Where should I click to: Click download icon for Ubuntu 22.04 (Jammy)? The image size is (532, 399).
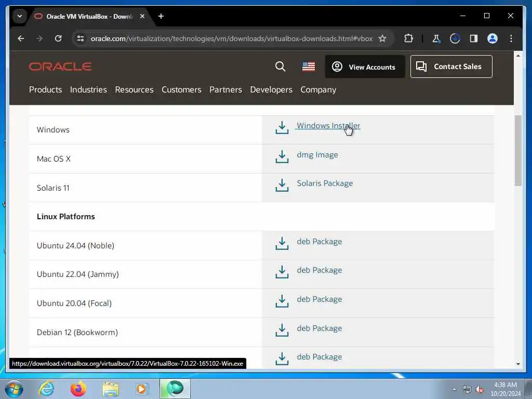click(282, 272)
